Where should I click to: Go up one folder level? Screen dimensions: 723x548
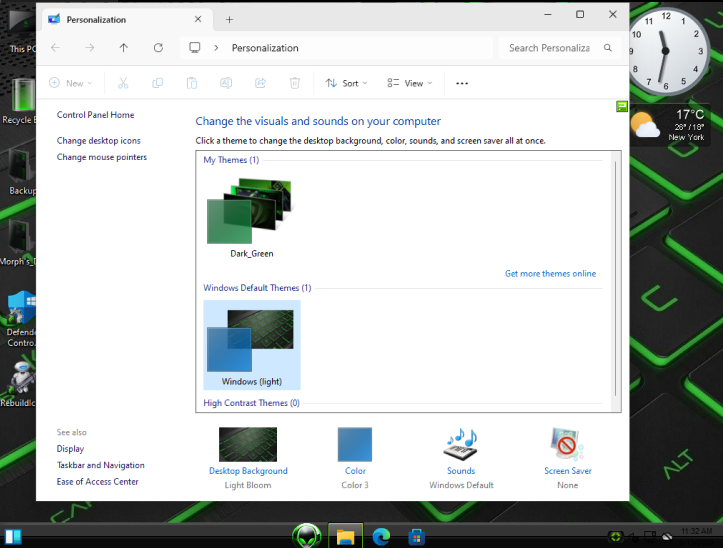[x=123, y=48]
